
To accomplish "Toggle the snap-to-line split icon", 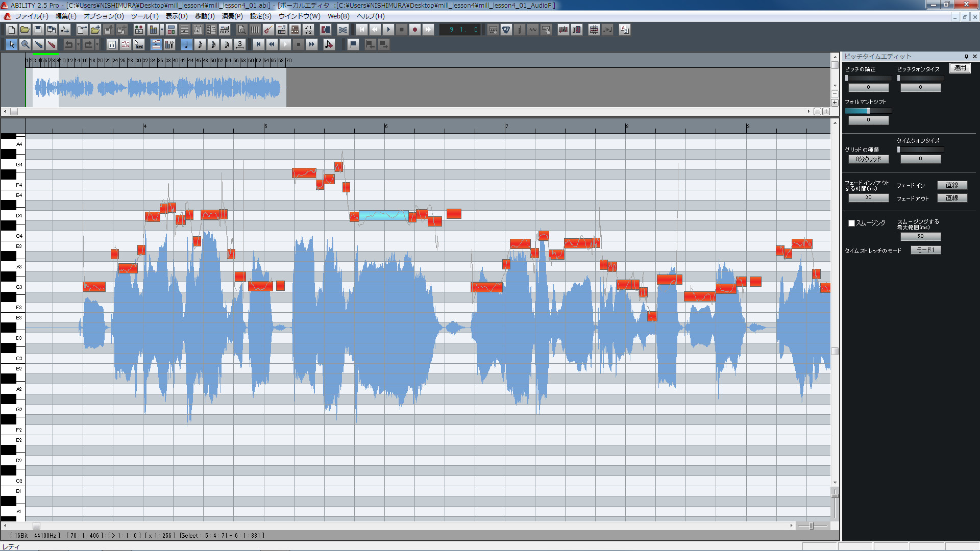I will coord(156,44).
